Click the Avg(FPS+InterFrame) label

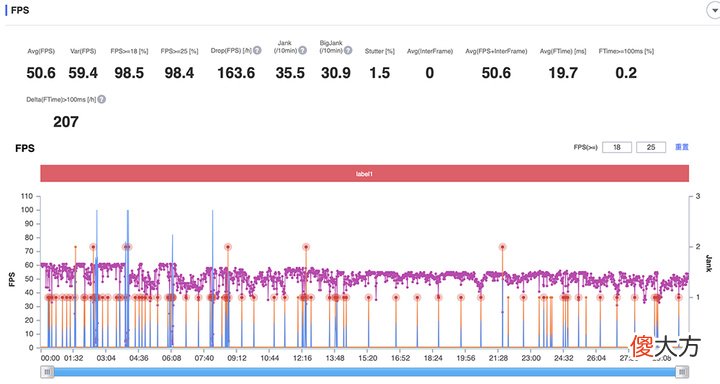coord(496,51)
